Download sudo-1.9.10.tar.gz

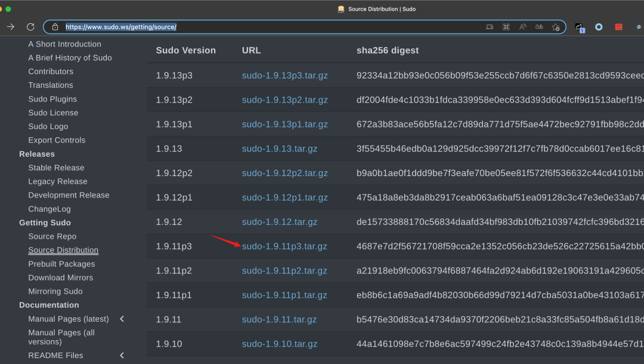279,344
